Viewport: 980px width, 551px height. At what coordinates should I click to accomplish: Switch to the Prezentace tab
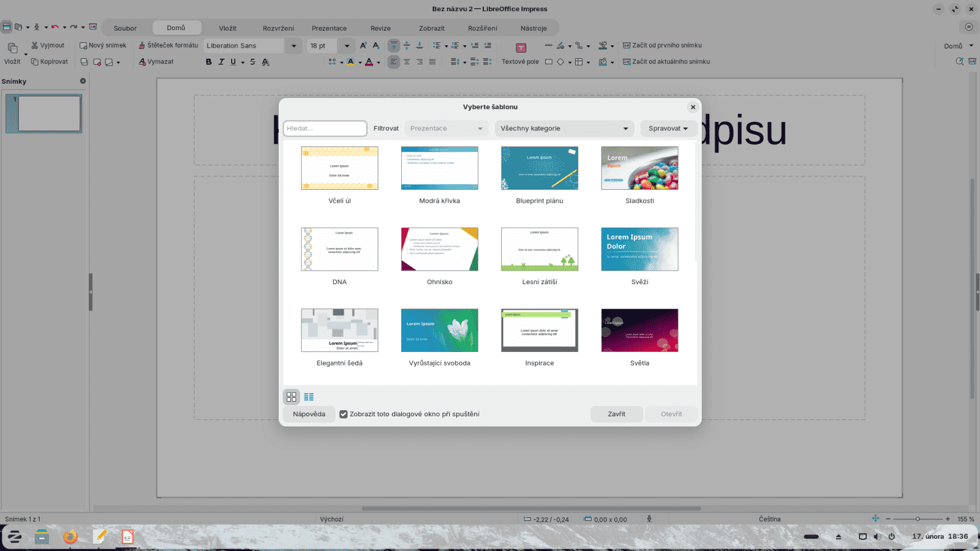330,28
